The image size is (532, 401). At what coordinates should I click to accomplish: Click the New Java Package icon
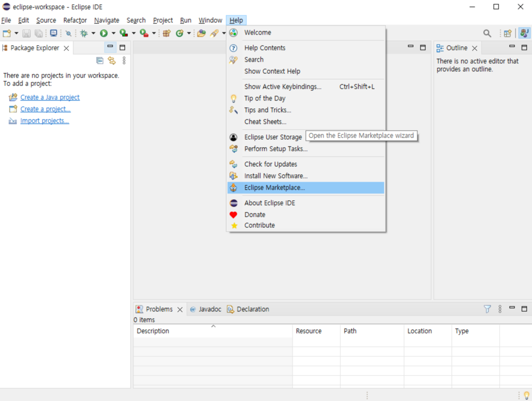[167, 33]
